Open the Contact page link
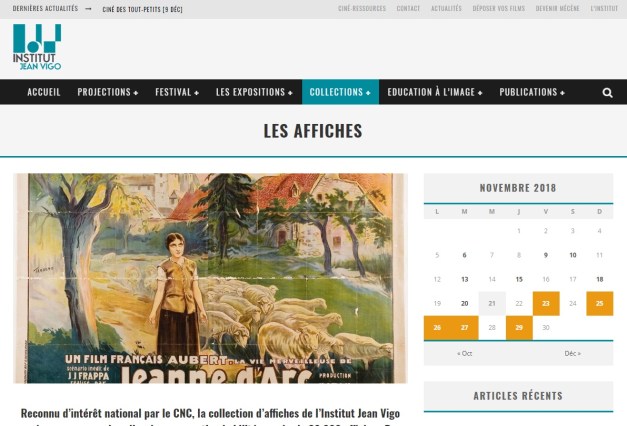 click(x=408, y=8)
